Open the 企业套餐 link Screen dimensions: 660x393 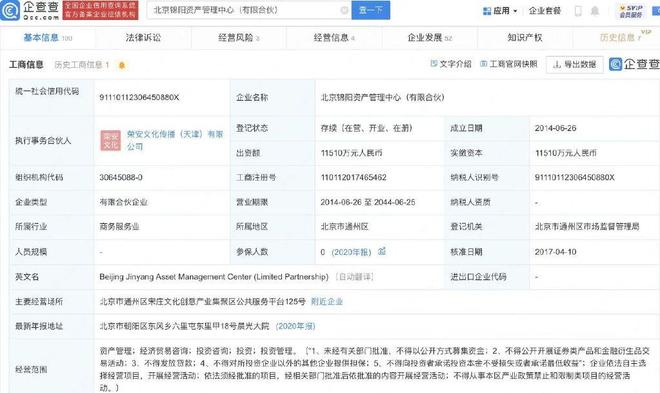(x=545, y=11)
